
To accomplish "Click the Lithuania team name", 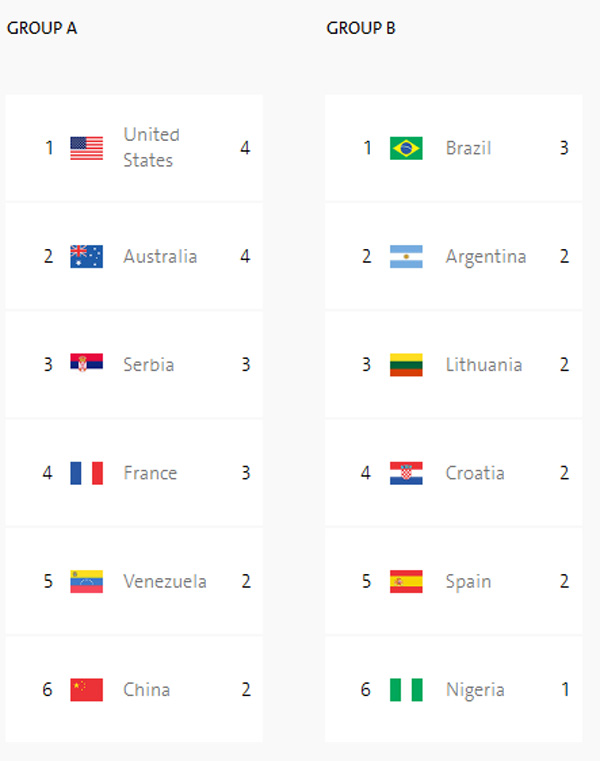I will coord(484,364).
